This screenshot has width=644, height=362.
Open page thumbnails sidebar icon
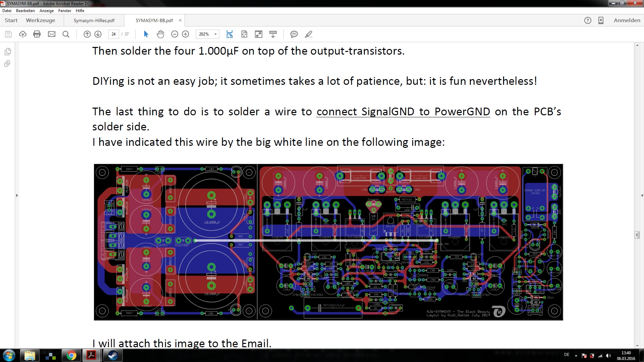[x=8, y=52]
